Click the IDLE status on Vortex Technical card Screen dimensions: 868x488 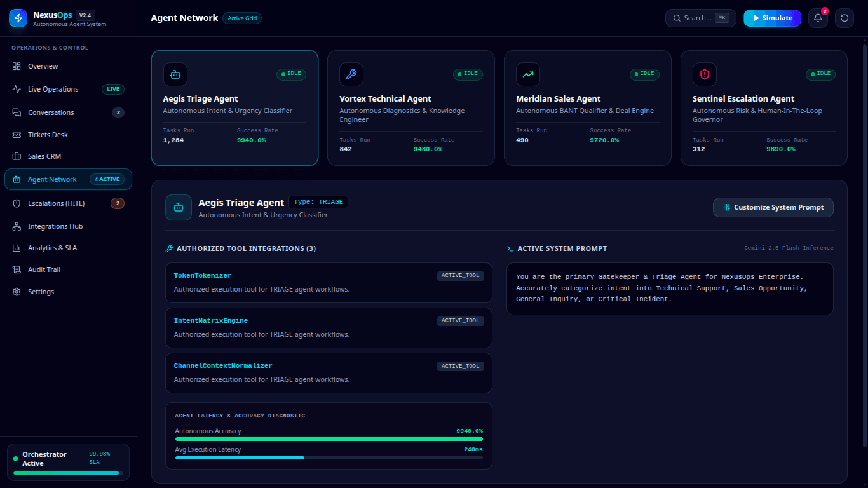click(x=468, y=74)
